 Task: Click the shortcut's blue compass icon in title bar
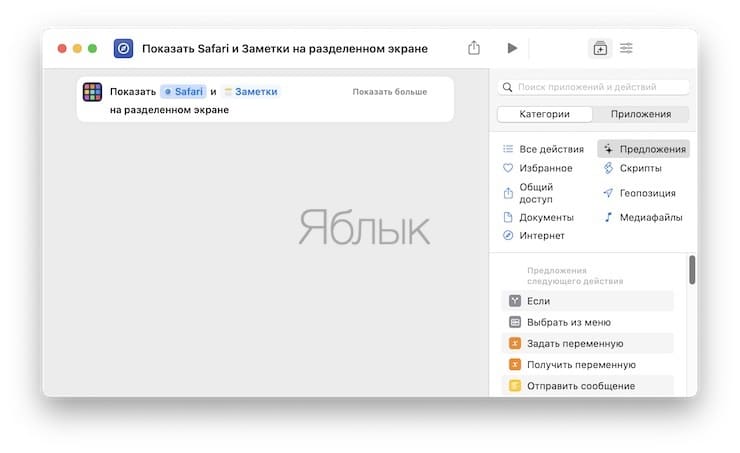pos(123,49)
